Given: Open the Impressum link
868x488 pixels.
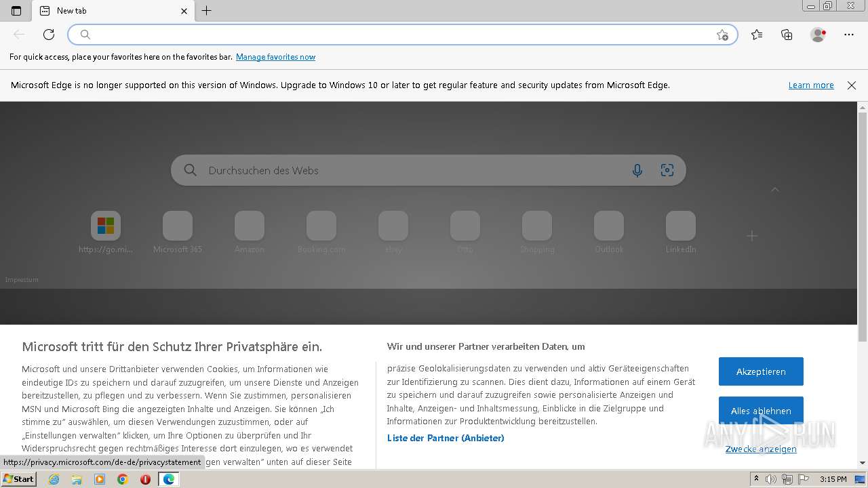Looking at the screenshot, I should click(22, 280).
